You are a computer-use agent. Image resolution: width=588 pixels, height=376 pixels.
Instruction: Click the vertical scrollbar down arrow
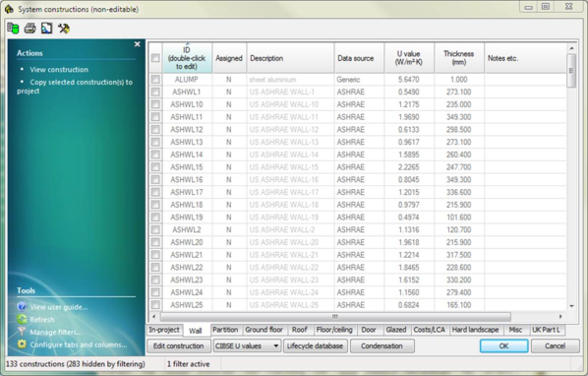571,306
